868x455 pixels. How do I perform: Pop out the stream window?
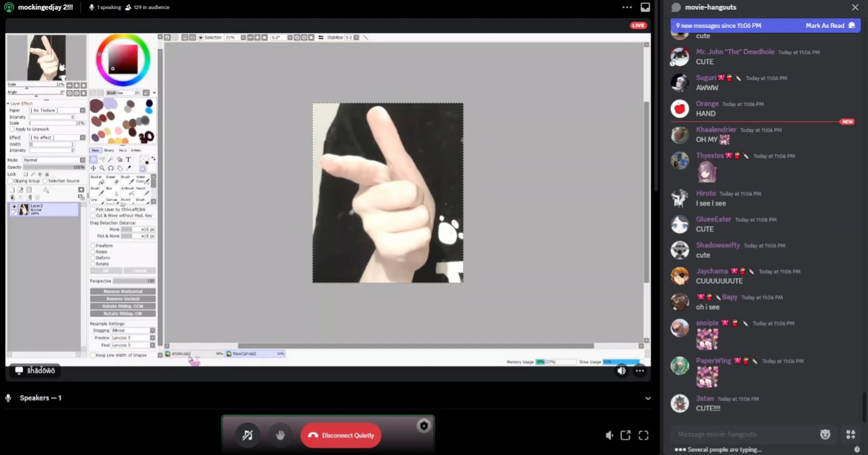coord(625,435)
